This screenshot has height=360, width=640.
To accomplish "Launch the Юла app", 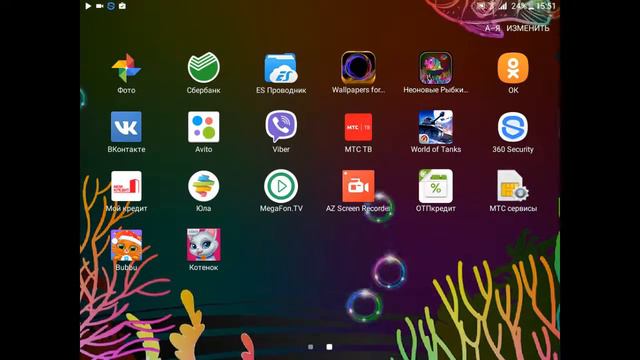I will click(203, 186).
